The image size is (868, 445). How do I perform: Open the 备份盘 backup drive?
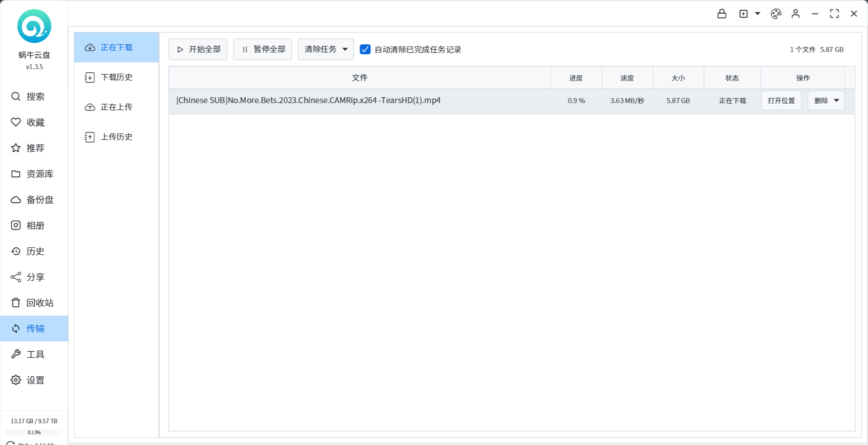click(34, 199)
